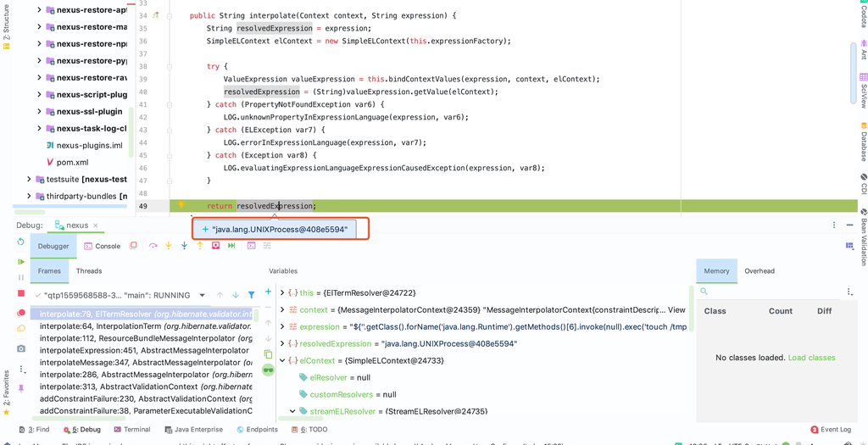The height and width of the screenshot is (445, 868).
Task: Open debug panel three-dot options menu
Action: (834, 225)
